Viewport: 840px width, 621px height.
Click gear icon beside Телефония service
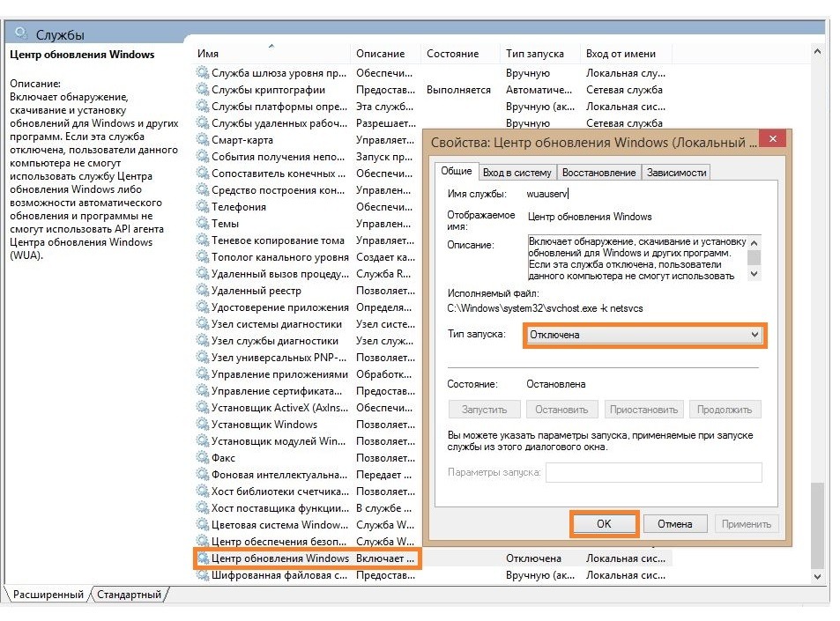[x=202, y=207]
